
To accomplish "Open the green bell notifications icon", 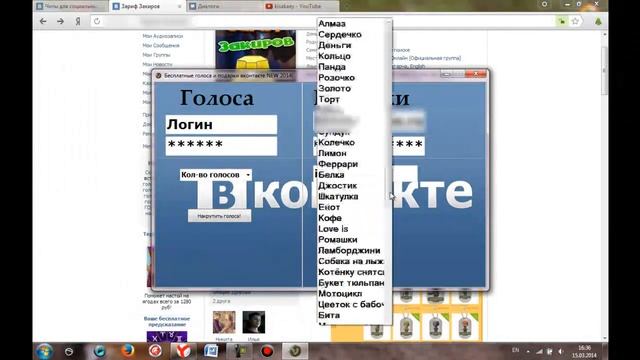I will pyautogui.click(x=598, y=21).
